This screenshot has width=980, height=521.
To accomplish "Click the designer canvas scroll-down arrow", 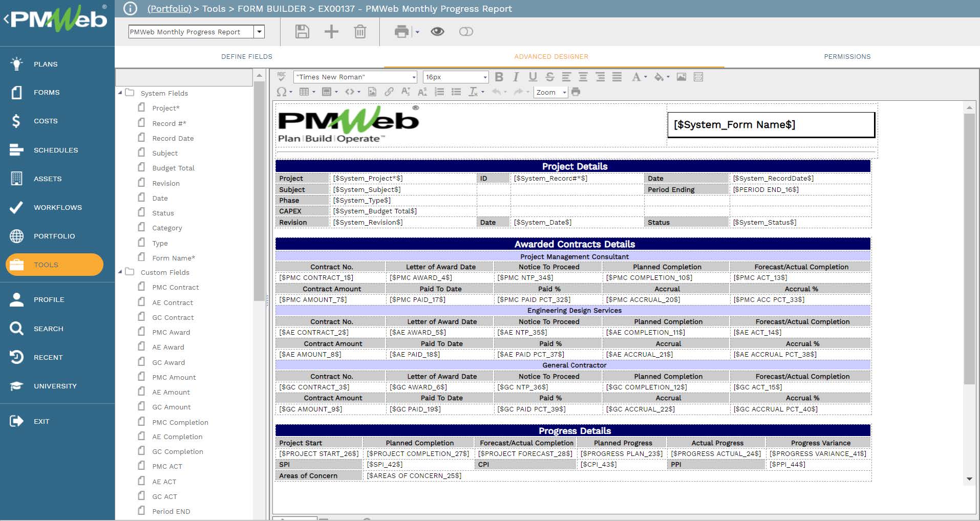I will coord(969,479).
